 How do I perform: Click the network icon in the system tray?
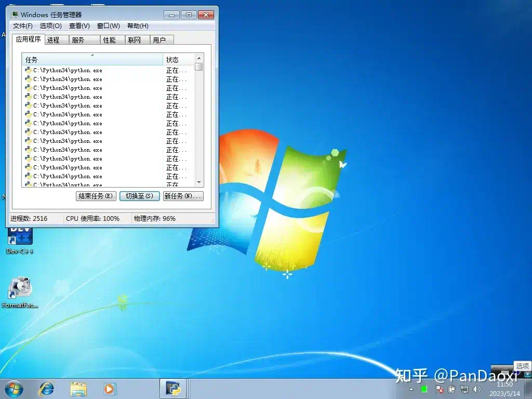coord(465,389)
